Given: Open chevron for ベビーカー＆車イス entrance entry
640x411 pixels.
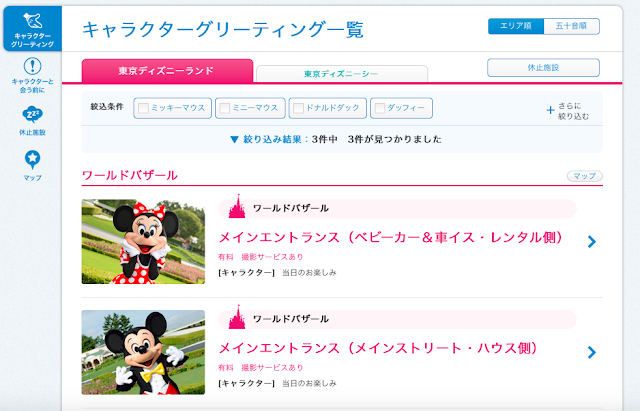Looking at the screenshot, I should 591,242.
